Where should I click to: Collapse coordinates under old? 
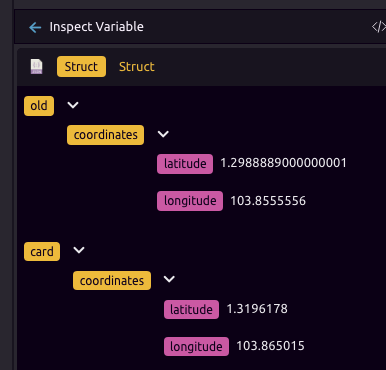click(163, 134)
